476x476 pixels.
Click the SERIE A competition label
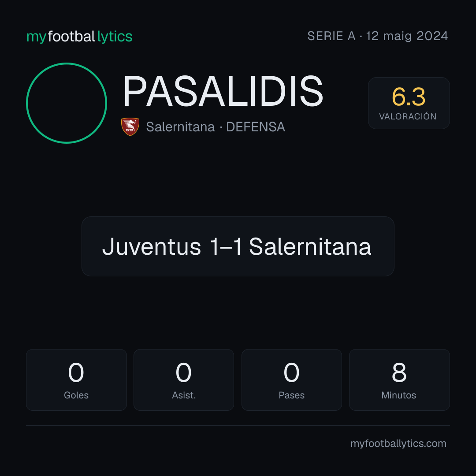coord(331,36)
